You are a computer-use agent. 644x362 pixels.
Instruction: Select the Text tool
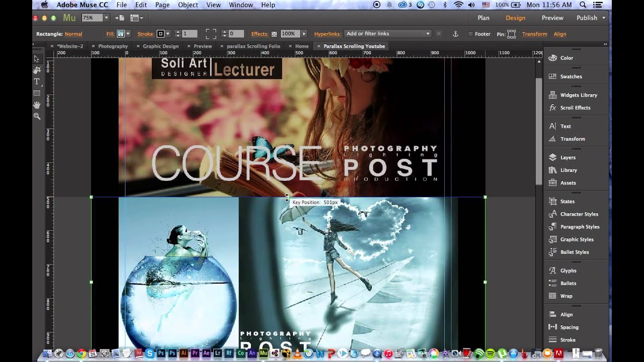coord(37,81)
